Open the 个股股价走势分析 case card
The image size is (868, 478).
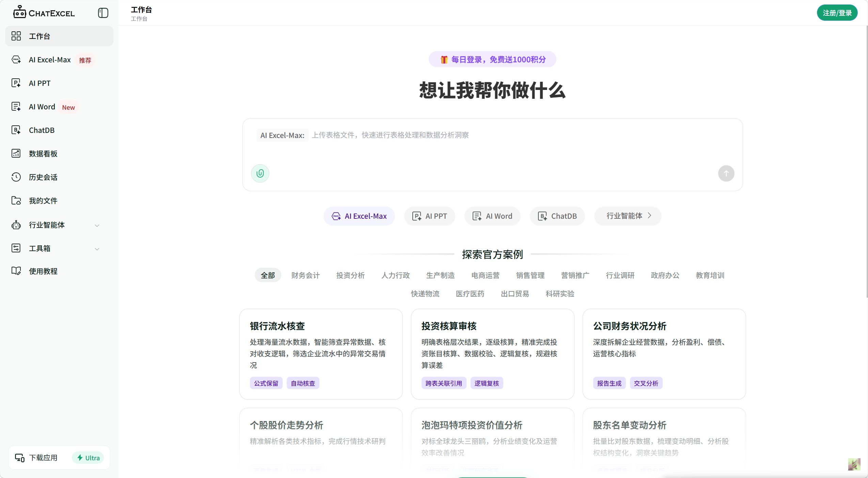pyautogui.click(x=321, y=442)
